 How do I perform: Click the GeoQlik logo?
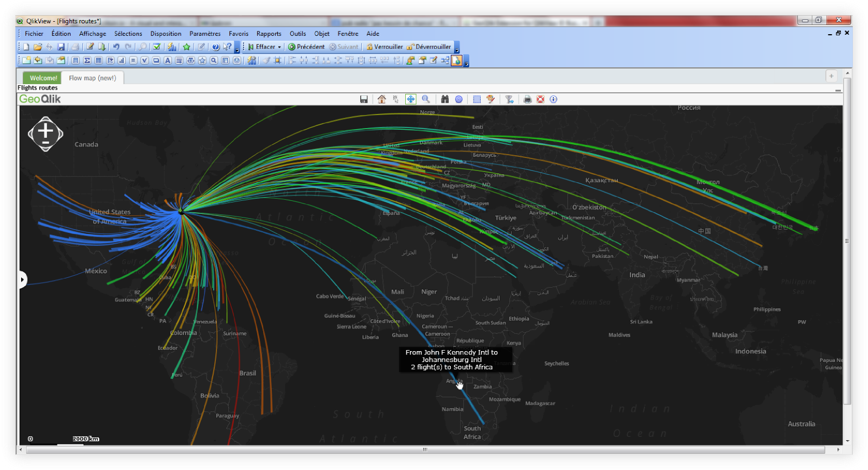(x=40, y=99)
